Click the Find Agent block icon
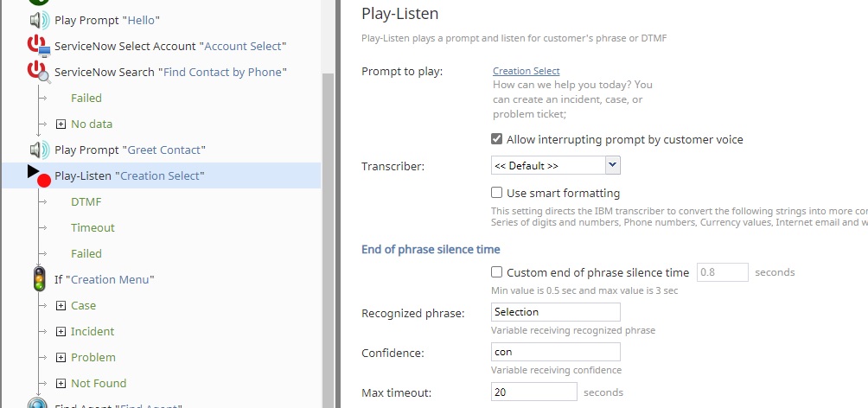The image size is (868, 408). pyautogui.click(x=39, y=404)
